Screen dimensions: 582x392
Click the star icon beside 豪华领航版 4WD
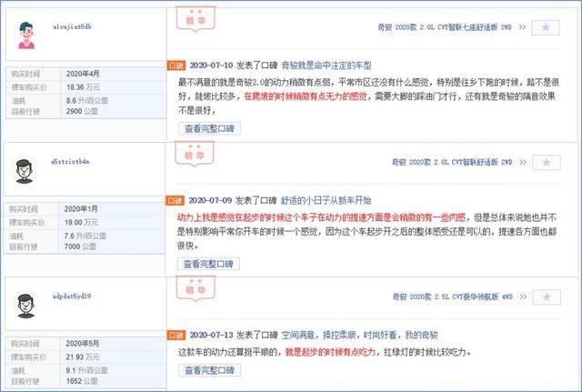coord(547,297)
